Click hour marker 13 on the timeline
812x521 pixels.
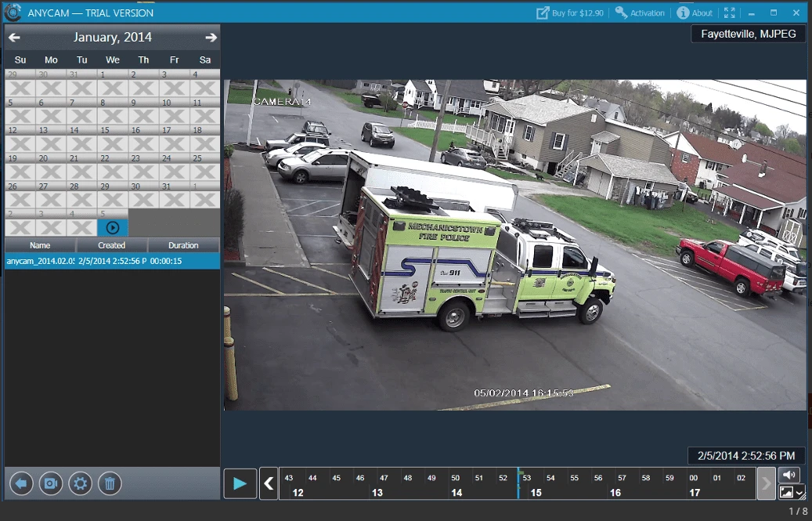click(377, 493)
